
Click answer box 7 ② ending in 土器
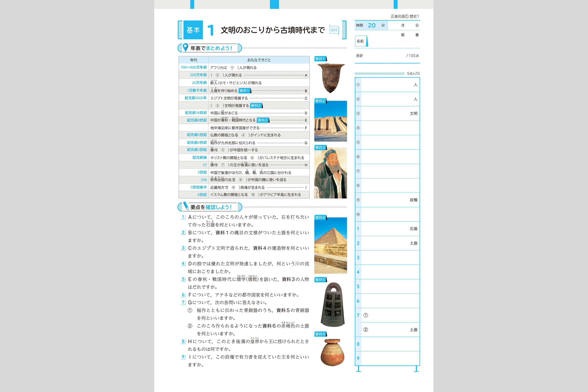pyautogui.click(x=390, y=330)
